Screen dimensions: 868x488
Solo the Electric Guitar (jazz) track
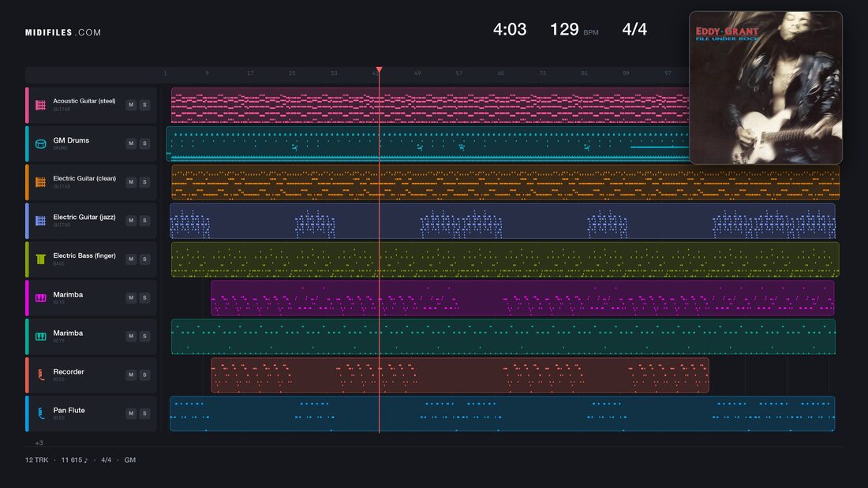tap(144, 220)
